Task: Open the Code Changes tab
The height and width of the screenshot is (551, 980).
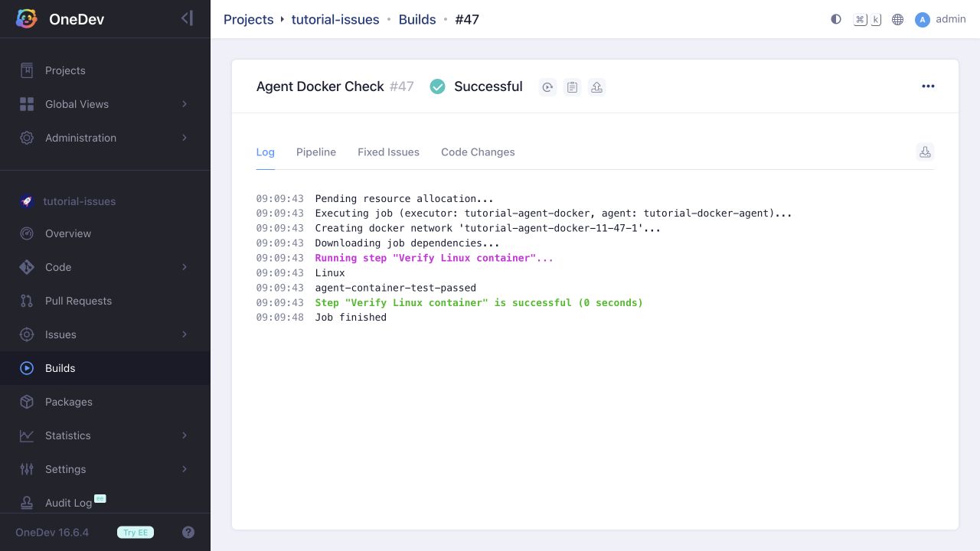Action: click(478, 152)
